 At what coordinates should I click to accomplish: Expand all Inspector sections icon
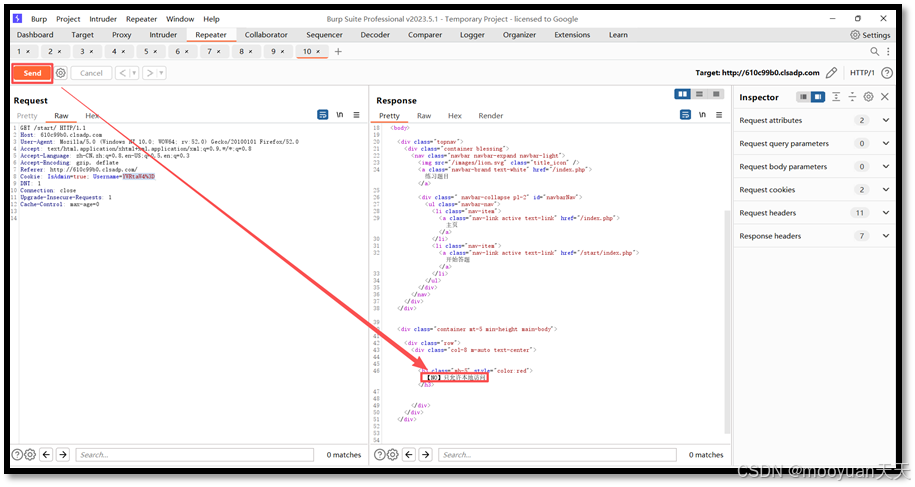[836, 97]
